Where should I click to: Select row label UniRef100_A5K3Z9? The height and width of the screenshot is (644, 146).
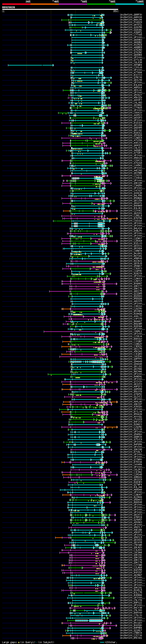pos(131,98)
